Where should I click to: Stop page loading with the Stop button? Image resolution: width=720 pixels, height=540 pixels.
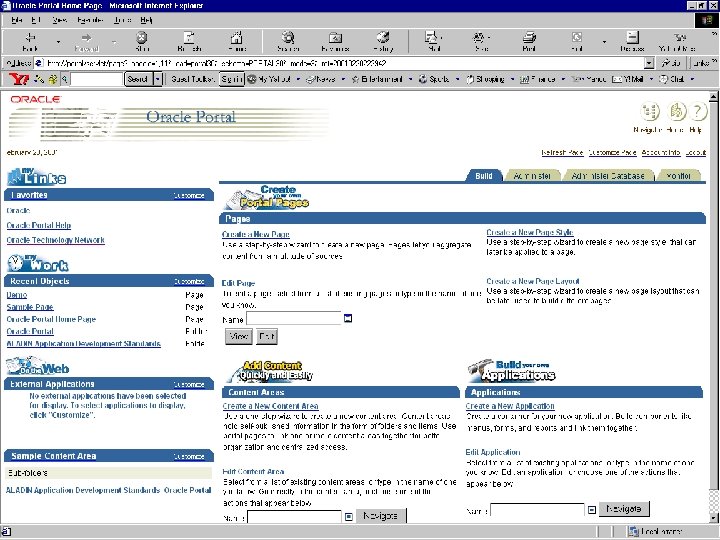142,41
